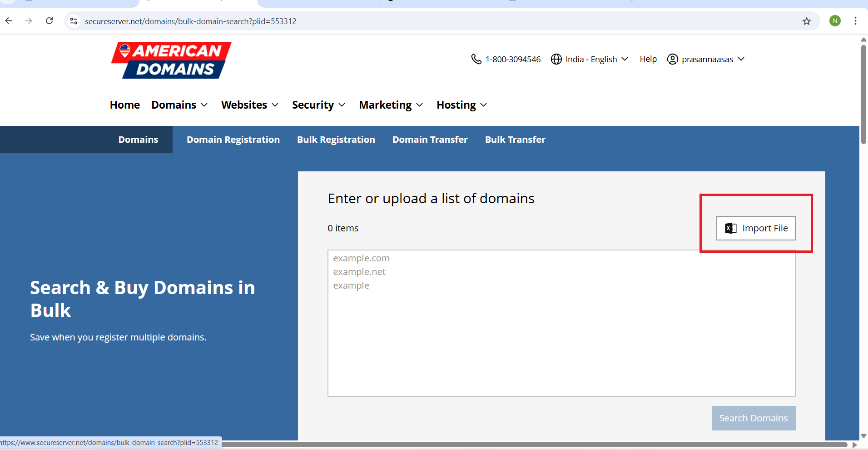Expand the prasannaasas account menu

coord(706,59)
